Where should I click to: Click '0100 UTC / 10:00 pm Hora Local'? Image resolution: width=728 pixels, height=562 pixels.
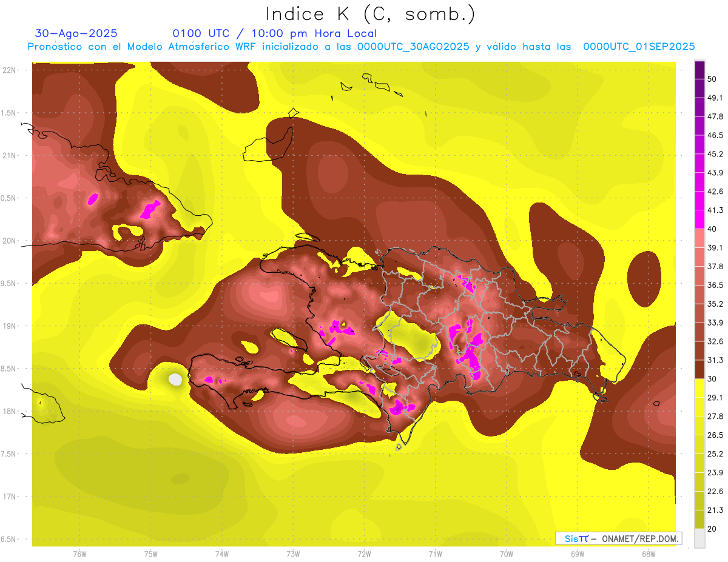click(275, 33)
